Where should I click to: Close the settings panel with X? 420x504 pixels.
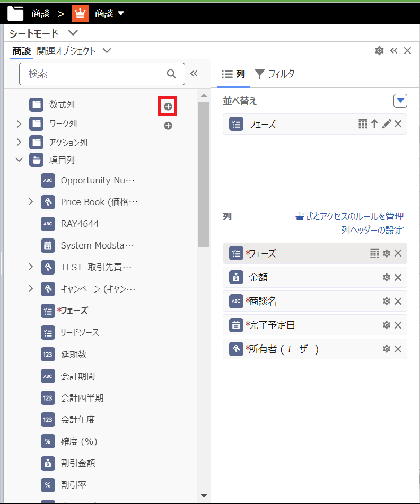[407, 51]
